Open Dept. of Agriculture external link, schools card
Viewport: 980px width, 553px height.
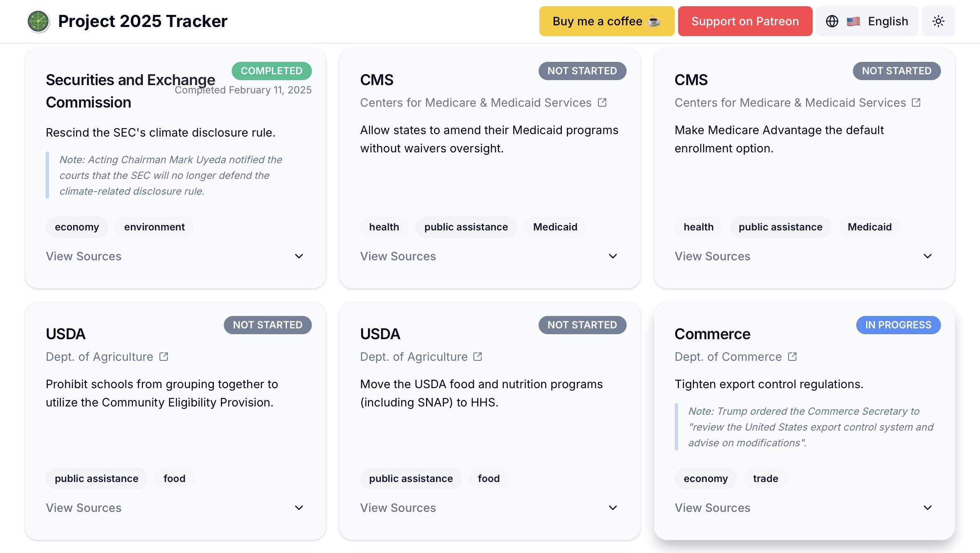164,357
